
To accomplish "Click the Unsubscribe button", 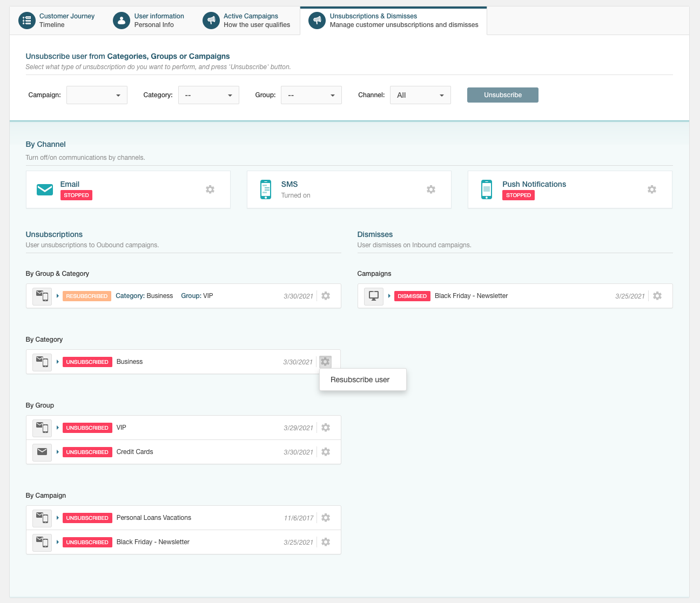I will (x=503, y=95).
